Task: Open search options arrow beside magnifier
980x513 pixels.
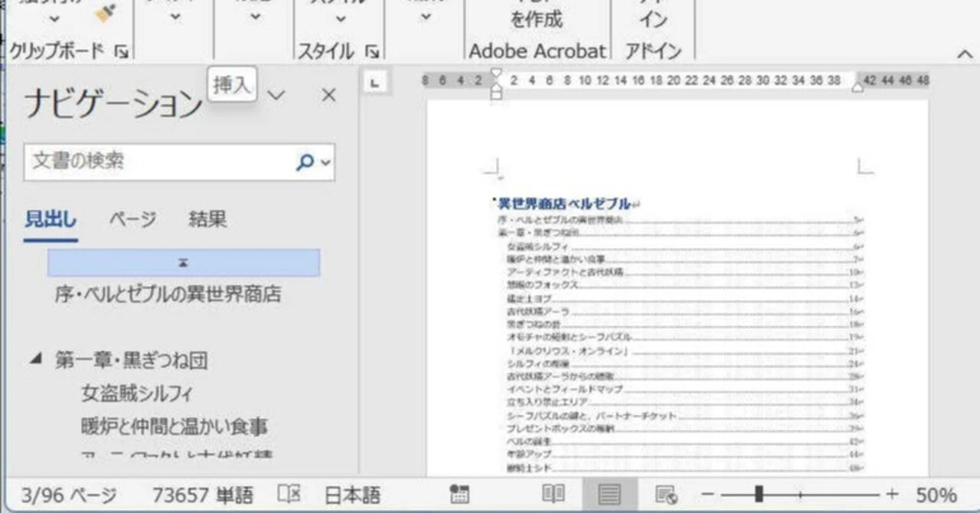Action: (326, 162)
